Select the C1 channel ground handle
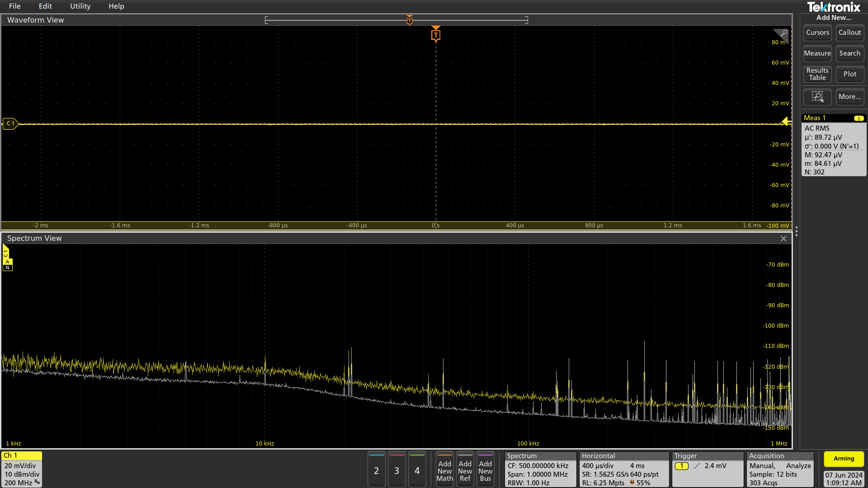 coord(10,123)
